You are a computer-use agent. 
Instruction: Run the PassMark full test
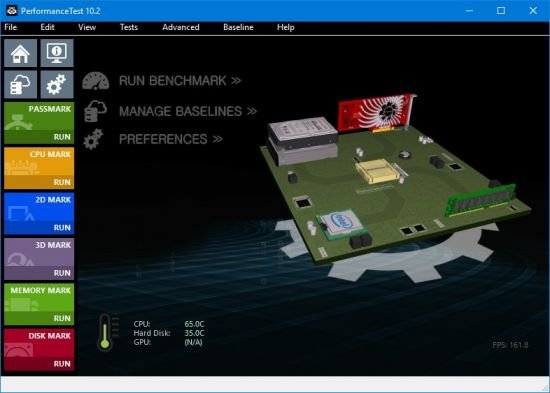39,123
